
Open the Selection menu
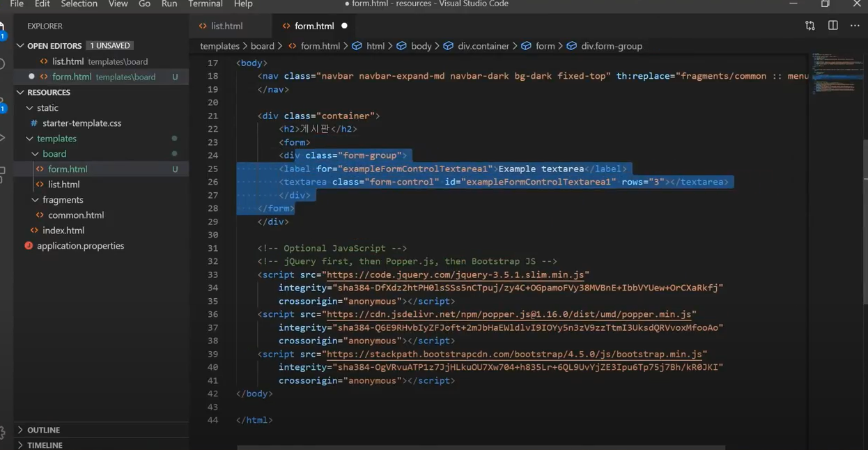pos(79,4)
